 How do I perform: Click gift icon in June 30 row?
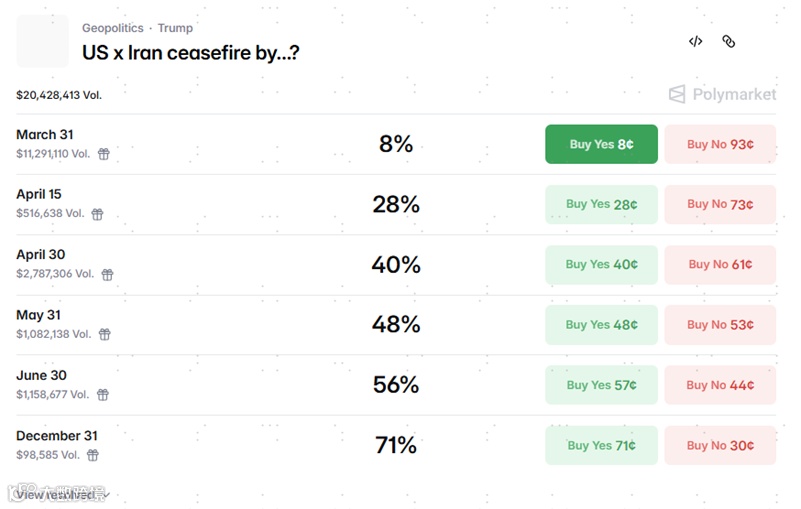click(x=102, y=395)
